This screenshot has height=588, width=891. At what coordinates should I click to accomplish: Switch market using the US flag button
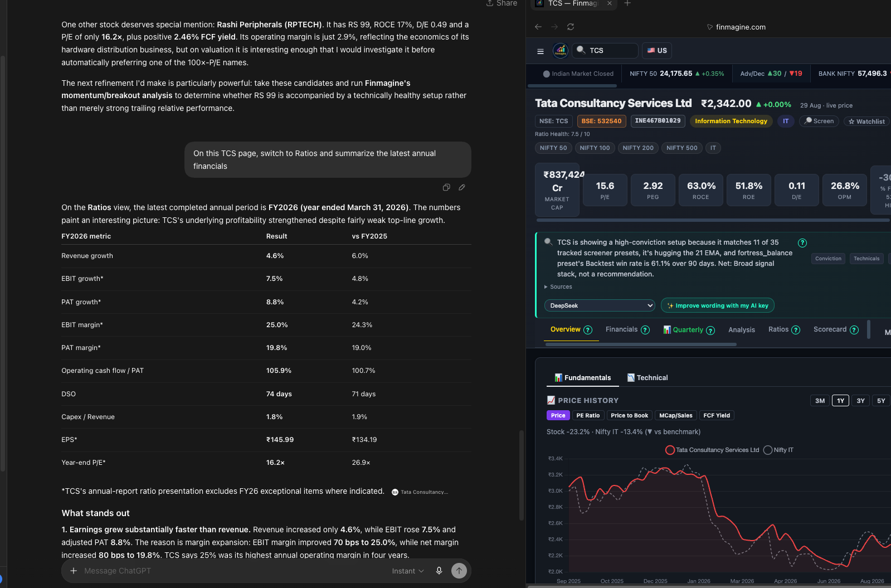click(x=657, y=51)
